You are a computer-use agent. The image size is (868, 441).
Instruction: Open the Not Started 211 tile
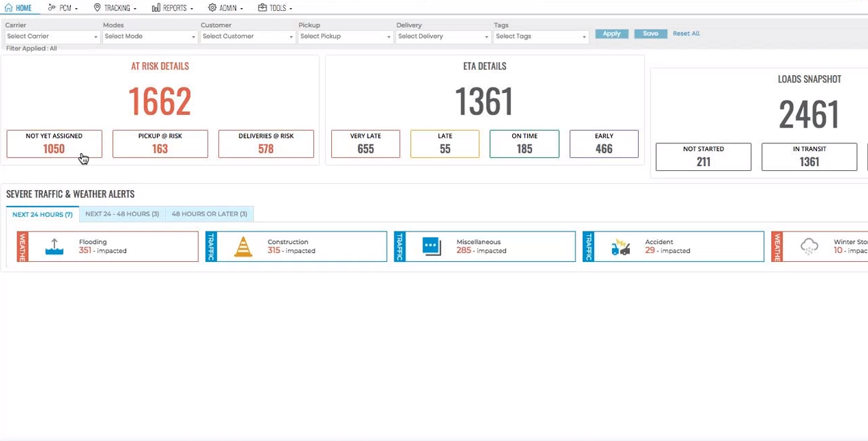click(703, 157)
